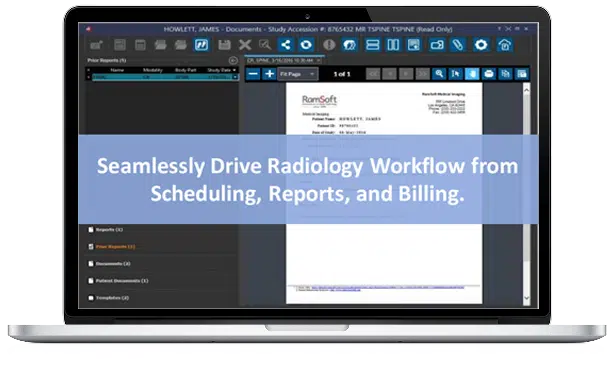Click the document scrollbar down arrow
Screen dimensions: 616x367
(526, 299)
